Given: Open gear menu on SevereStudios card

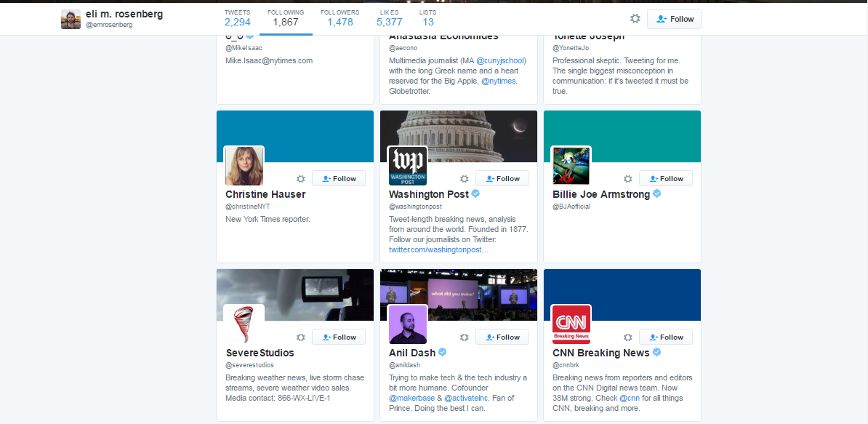Looking at the screenshot, I should click(x=300, y=337).
